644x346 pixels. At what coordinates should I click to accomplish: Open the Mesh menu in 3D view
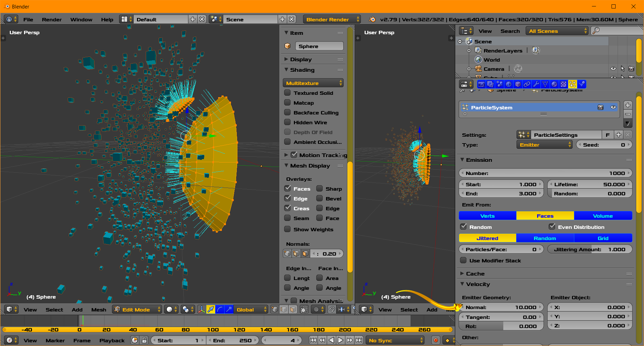99,309
